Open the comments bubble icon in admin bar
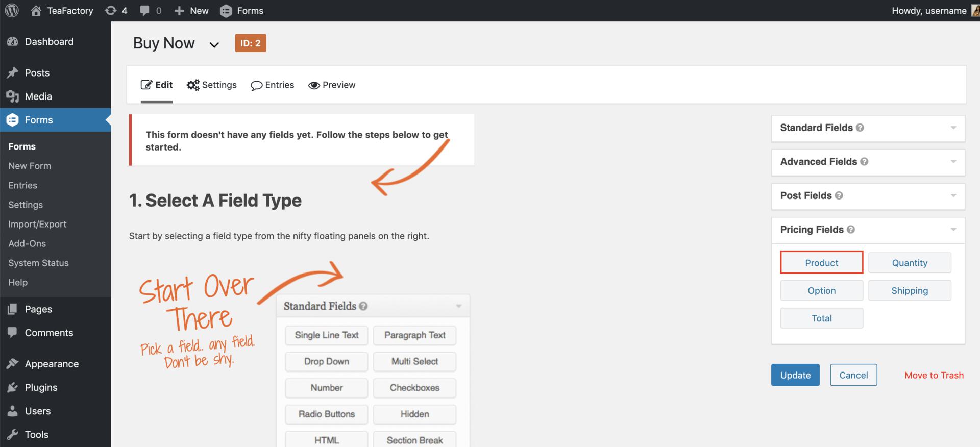The width and height of the screenshot is (980, 447). 145,11
